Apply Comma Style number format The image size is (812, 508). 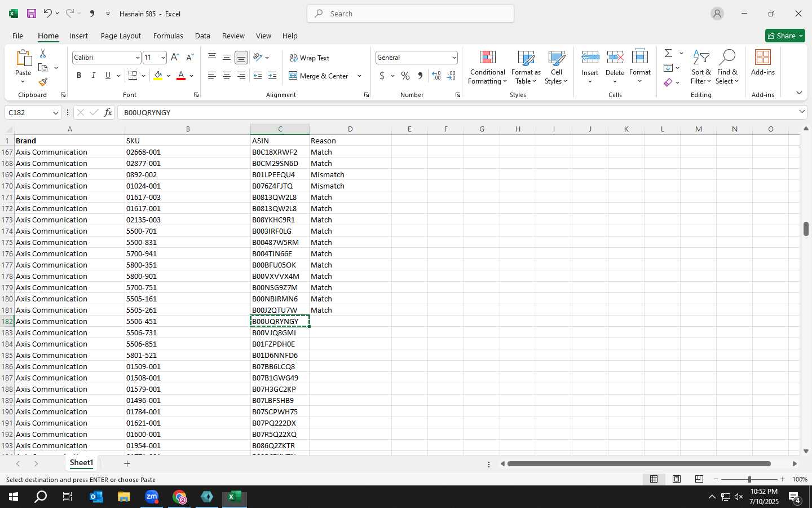tap(420, 76)
